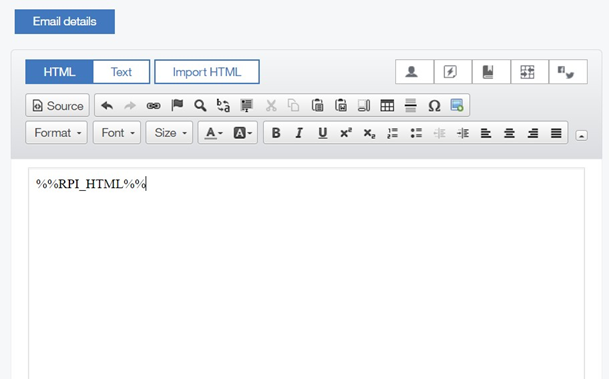This screenshot has width=609, height=379.
Task: Click the Email details button
Action: tap(65, 21)
